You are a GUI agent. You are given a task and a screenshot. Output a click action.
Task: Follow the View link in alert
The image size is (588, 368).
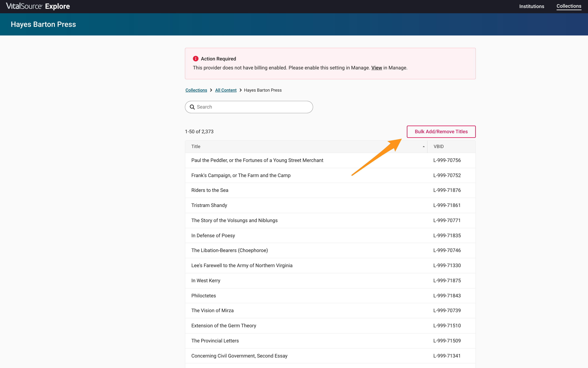click(376, 68)
